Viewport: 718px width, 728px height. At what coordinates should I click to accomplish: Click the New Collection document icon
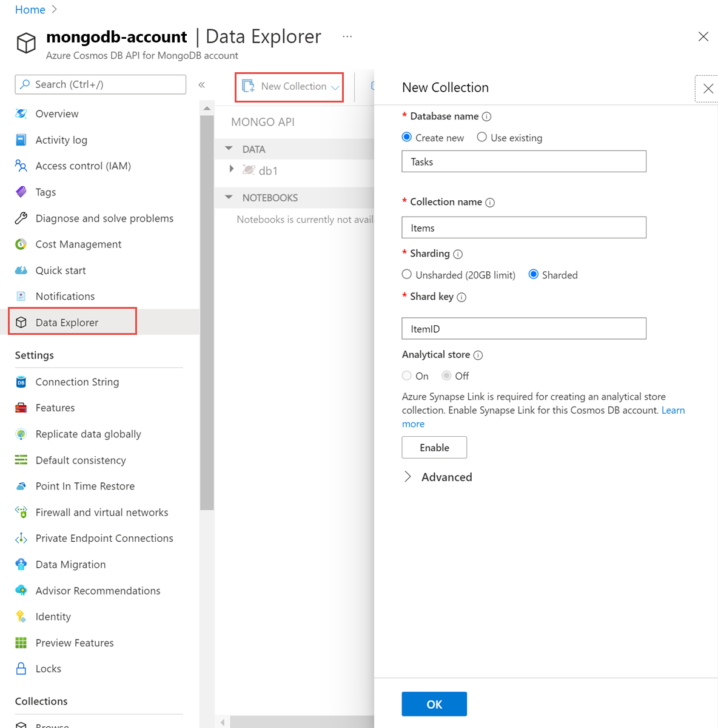click(x=248, y=86)
